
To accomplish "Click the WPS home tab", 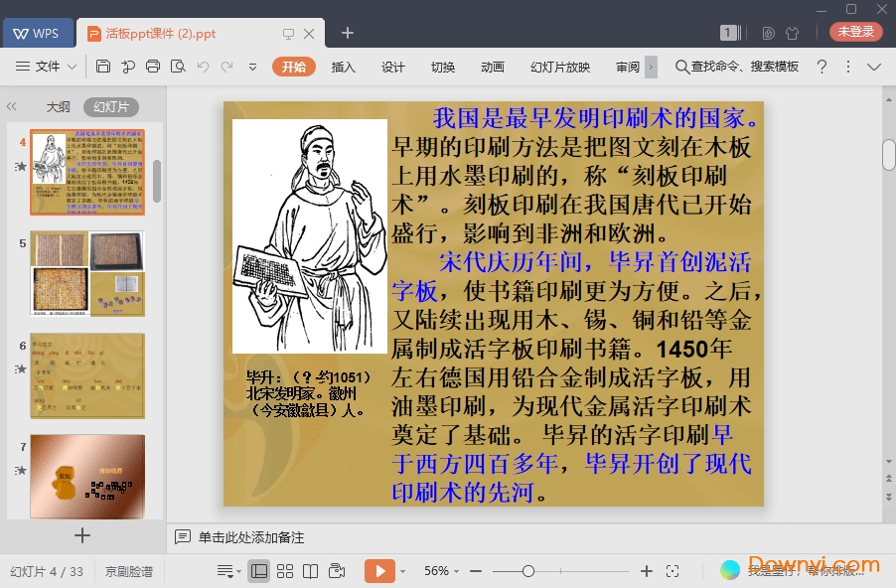I will pyautogui.click(x=38, y=33).
